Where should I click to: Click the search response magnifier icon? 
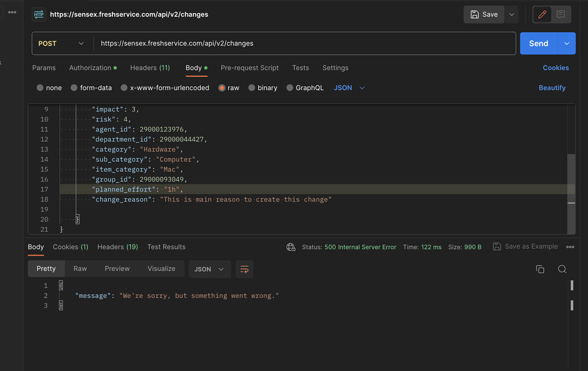pyautogui.click(x=562, y=269)
